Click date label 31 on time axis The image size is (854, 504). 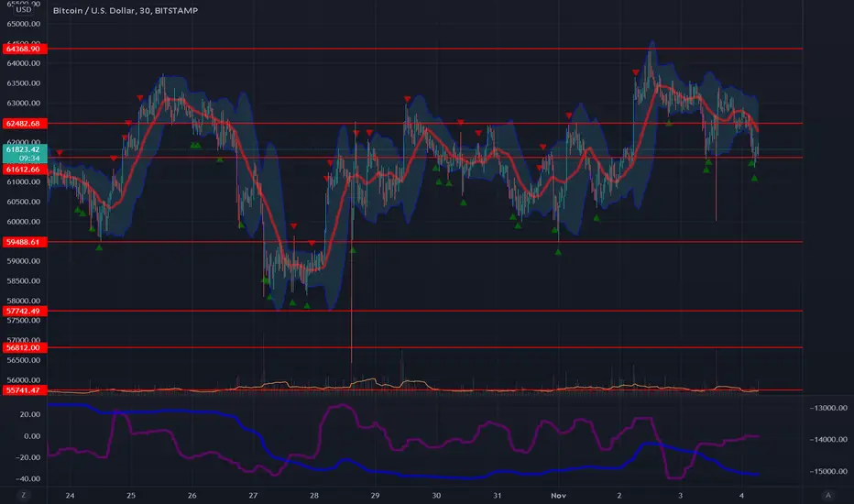coord(498,496)
